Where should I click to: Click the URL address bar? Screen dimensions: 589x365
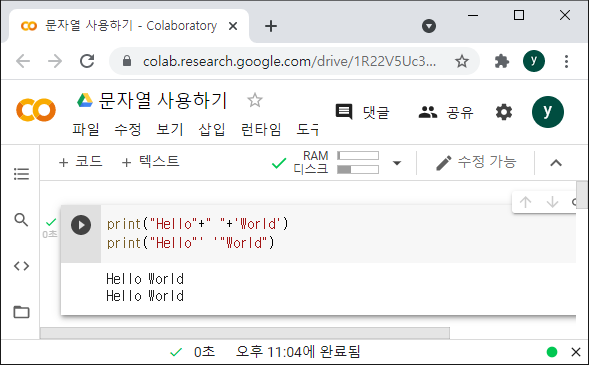tap(289, 61)
